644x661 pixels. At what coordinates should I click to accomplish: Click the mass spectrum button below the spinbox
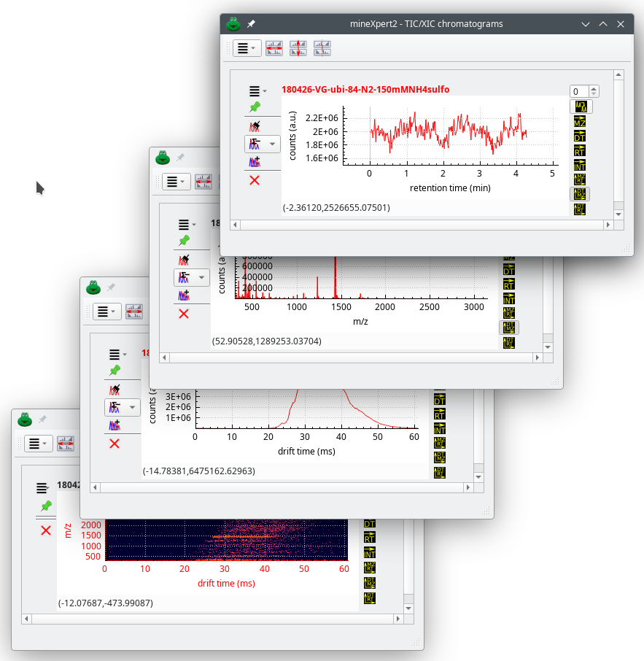click(x=581, y=107)
